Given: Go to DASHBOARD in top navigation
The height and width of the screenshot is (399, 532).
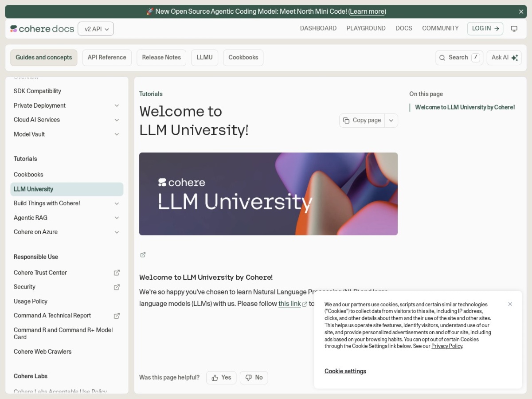Looking at the screenshot, I should tap(318, 28).
